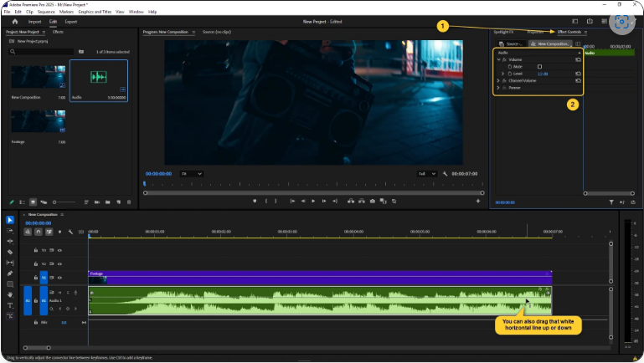Open Program monitor settings wrench
644x363 pixels.
[445, 174]
